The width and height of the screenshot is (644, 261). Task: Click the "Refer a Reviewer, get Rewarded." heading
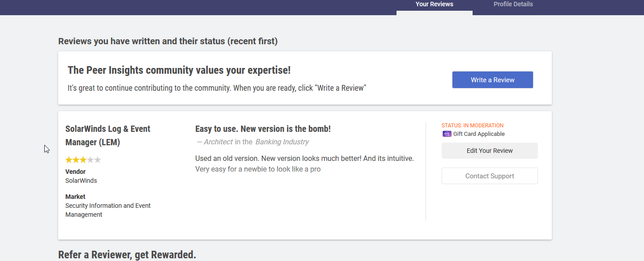tap(127, 255)
